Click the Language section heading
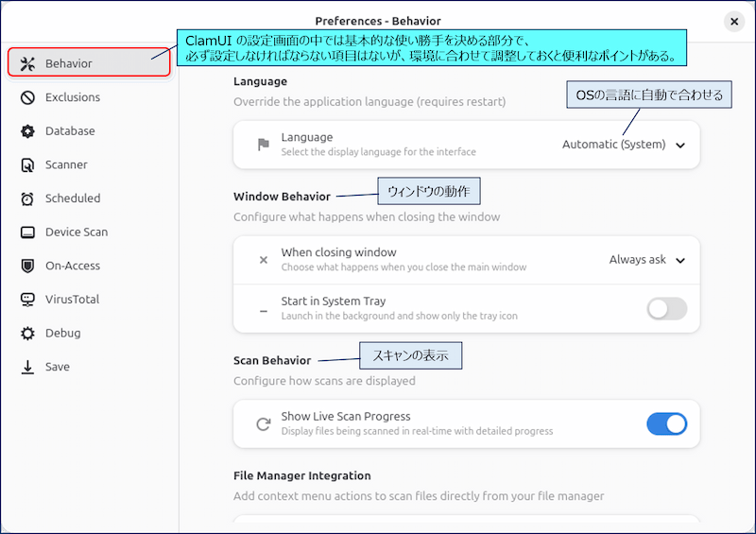 click(261, 81)
